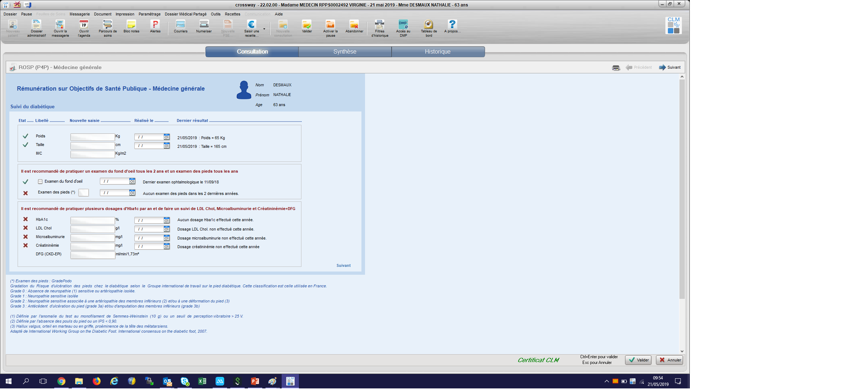This screenshot has width=868, height=392.
Task: Open Excel from the Windows taskbar
Action: [202, 381]
